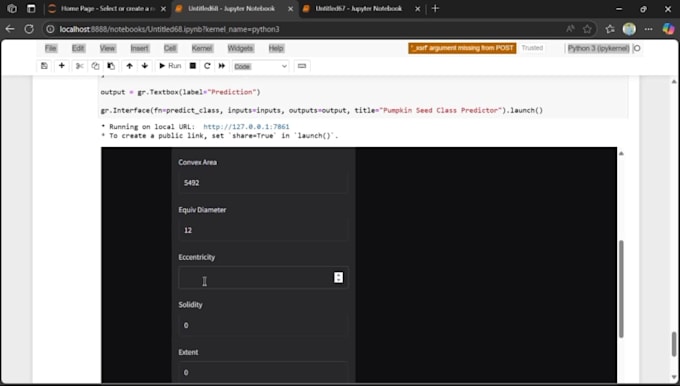680x386 pixels.
Task: Paste cells below icon
Action: point(111,66)
